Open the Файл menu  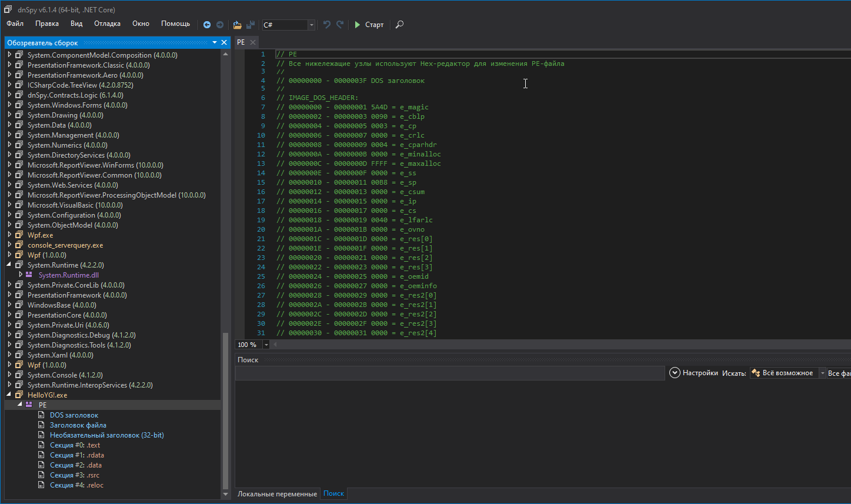click(x=15, y=24)
